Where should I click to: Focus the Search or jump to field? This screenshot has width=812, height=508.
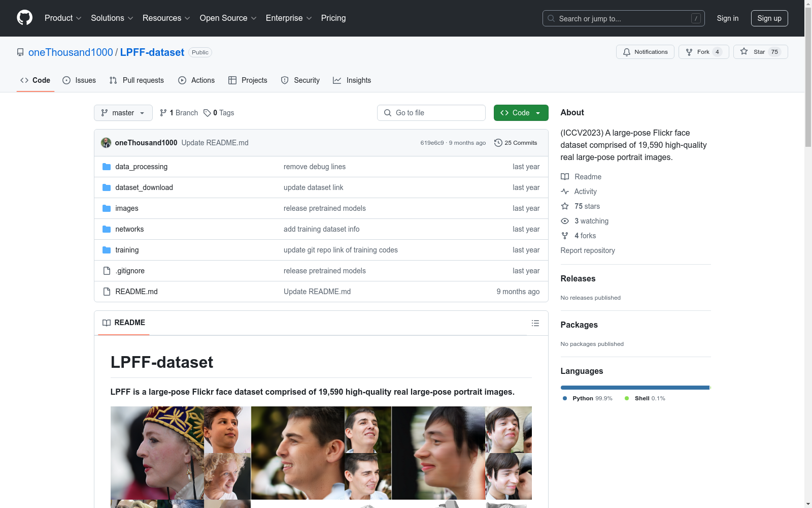click(624, 18)
